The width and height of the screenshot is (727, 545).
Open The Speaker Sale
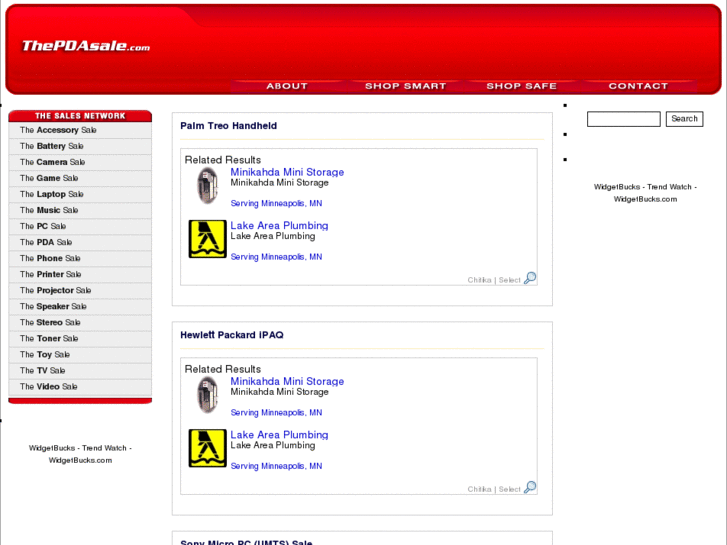53,306
